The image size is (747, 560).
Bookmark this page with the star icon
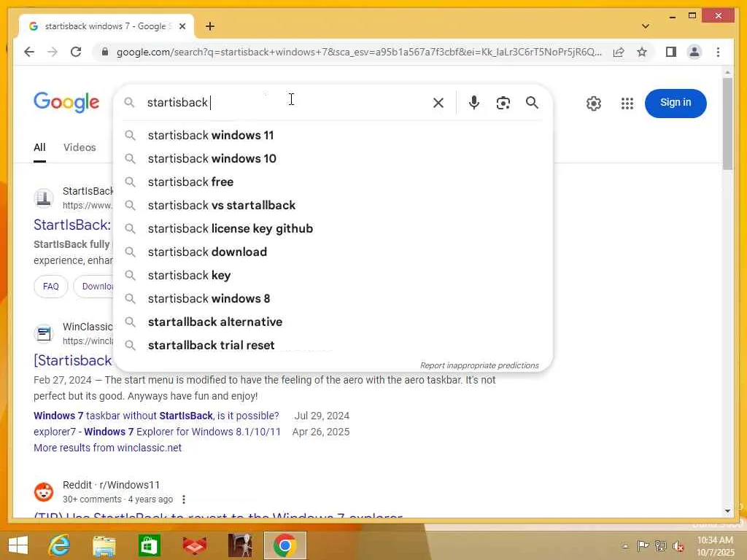tap(642, 52)
